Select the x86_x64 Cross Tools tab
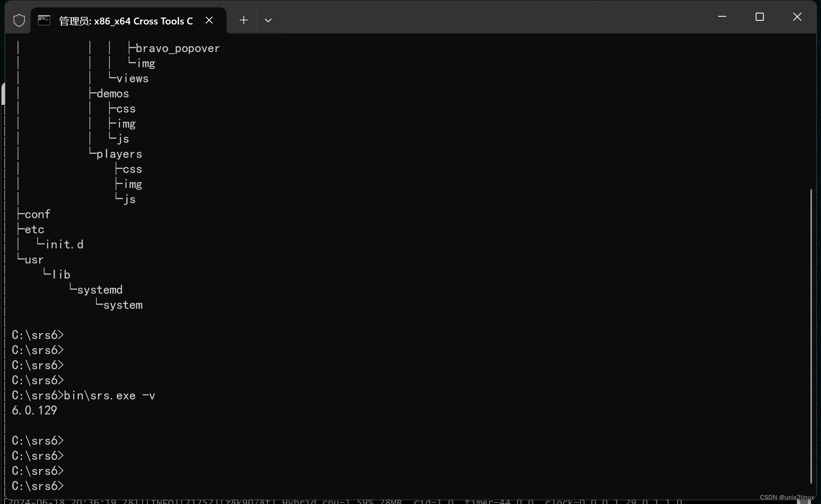The width and height of the screenshot is (821, 504). point(126,21)
